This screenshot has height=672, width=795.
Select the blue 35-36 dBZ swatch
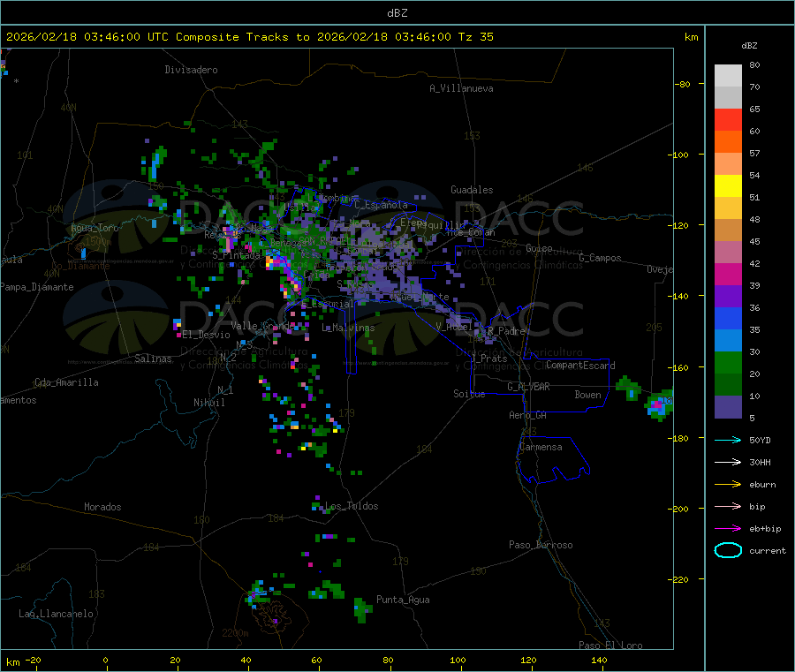coord(728,318)
